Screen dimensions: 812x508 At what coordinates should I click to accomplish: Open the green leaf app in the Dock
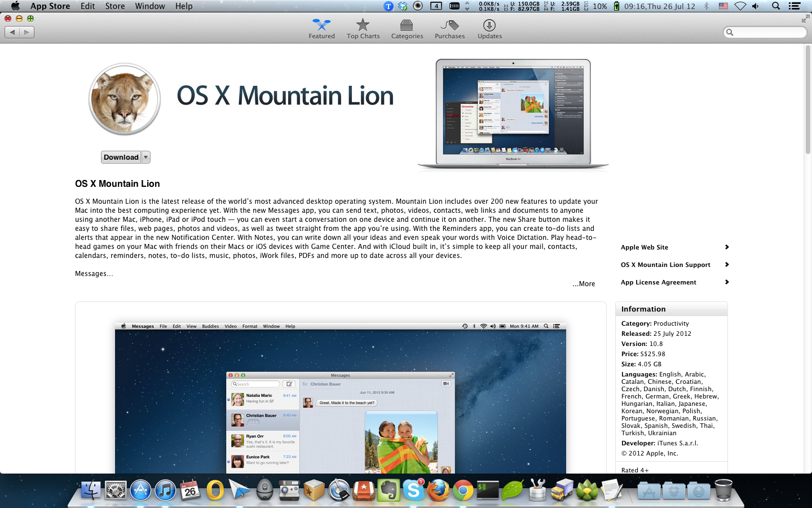(x=513, y=489)
